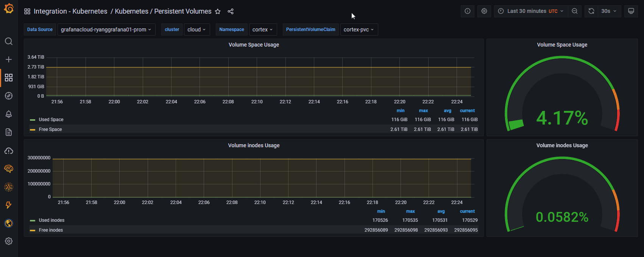
Task: Open dashboard settings gear in top bar
Action: [x=484, y=11]
